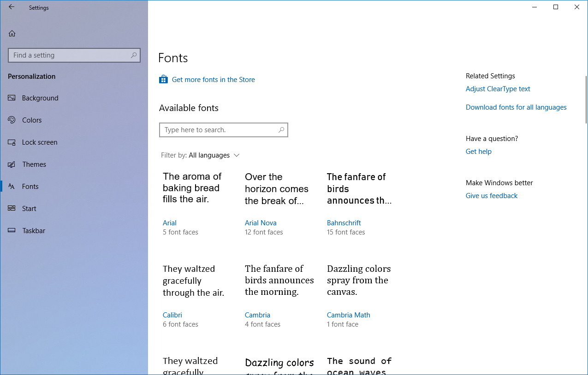This screenshot has height=375, width=588.
Task: Click Download fonts for all languages
Action: click(x=516, y=107)
